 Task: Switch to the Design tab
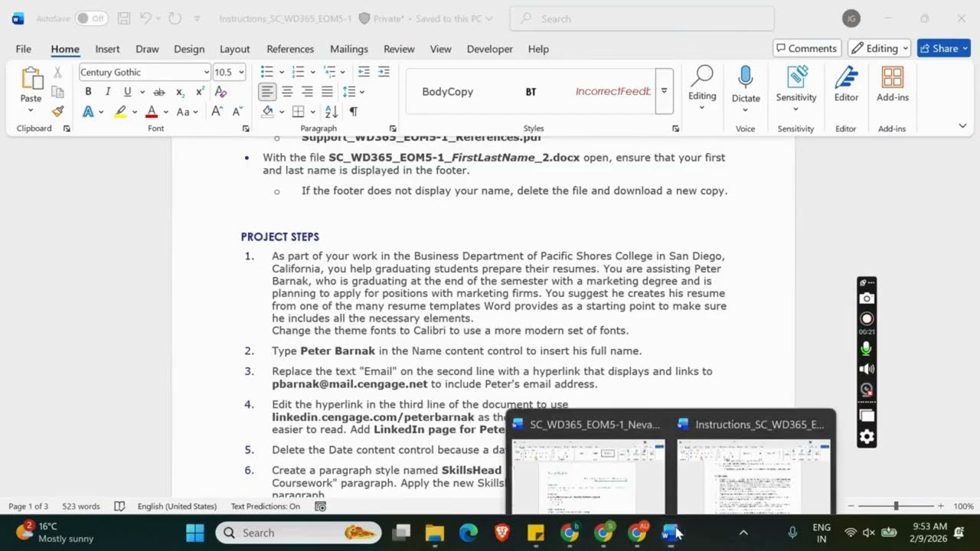coord(189,49)
